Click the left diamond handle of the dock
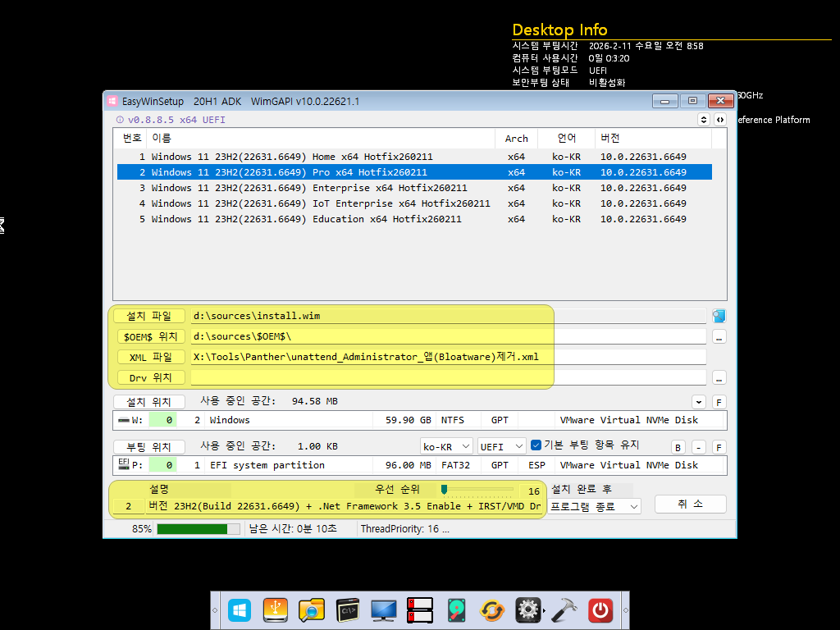840x630 pixels. [x=215, y=610]
